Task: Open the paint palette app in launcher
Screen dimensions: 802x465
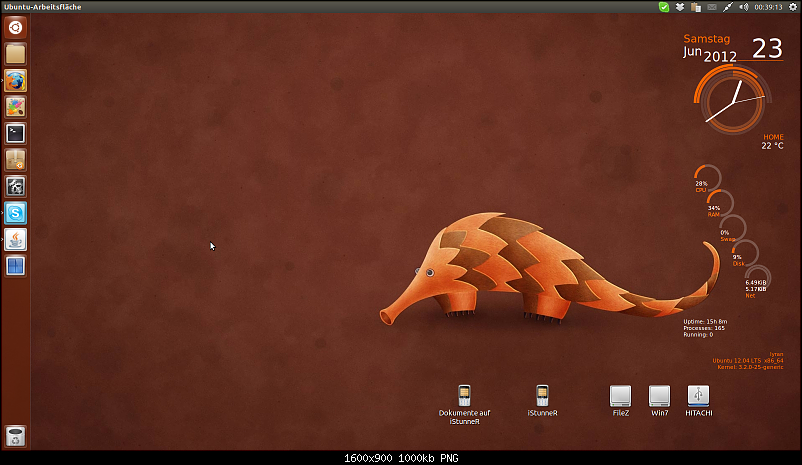Action: 15,107
